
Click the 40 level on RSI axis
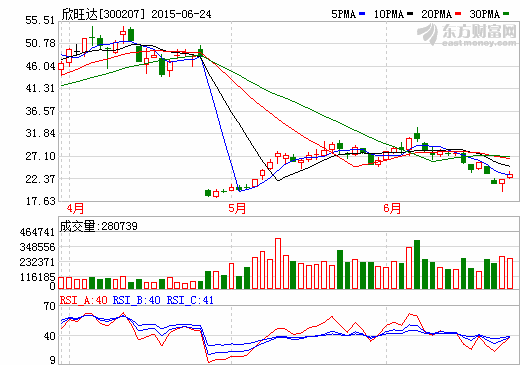point(50,336)
